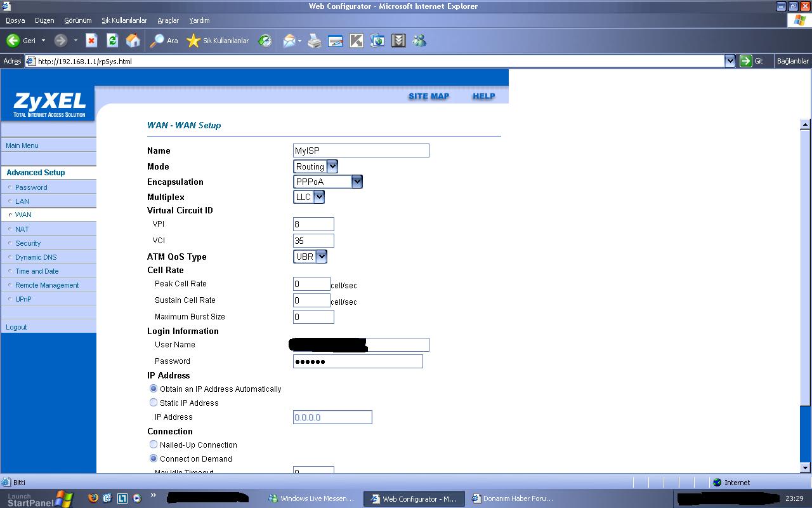Click the Internet zone globe icon

[x=717, y=483]
